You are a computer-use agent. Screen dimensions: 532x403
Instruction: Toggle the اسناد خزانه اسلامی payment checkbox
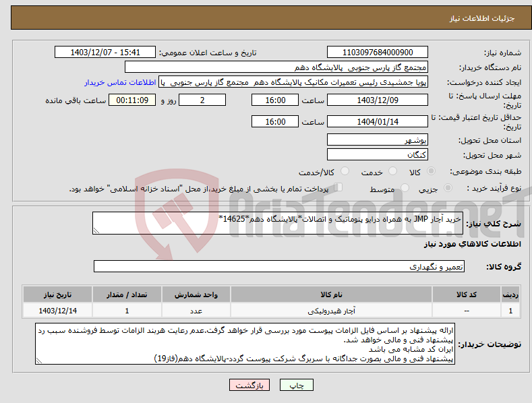338,187
